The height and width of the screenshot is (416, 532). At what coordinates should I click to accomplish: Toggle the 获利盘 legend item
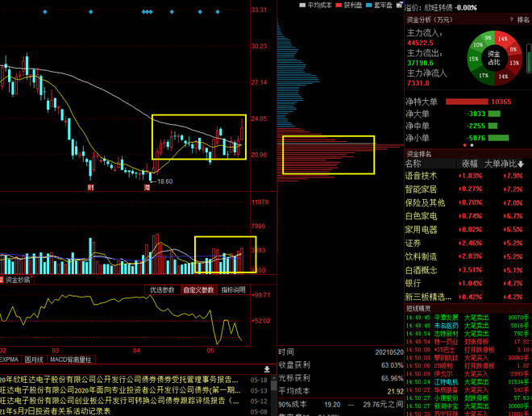[x=337, y=5]
